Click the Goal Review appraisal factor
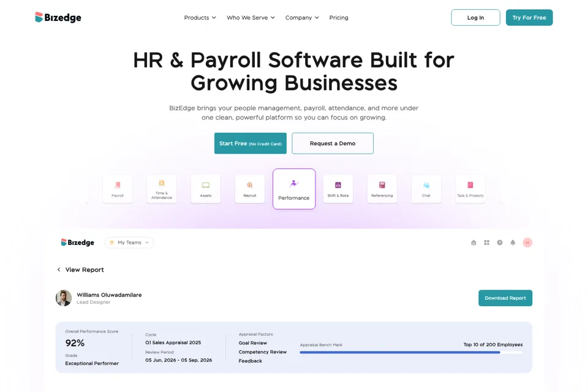Screen dimensions: 588x392 253,343
